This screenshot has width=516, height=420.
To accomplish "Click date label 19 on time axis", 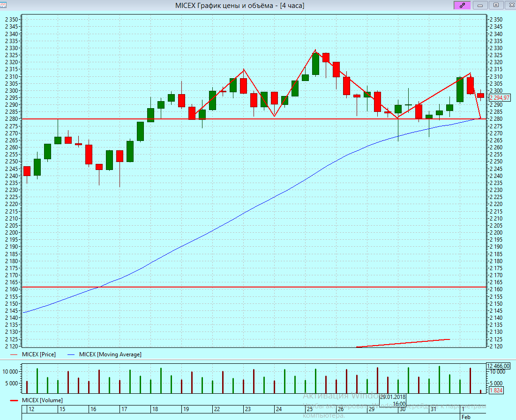I will pos(186,409).
